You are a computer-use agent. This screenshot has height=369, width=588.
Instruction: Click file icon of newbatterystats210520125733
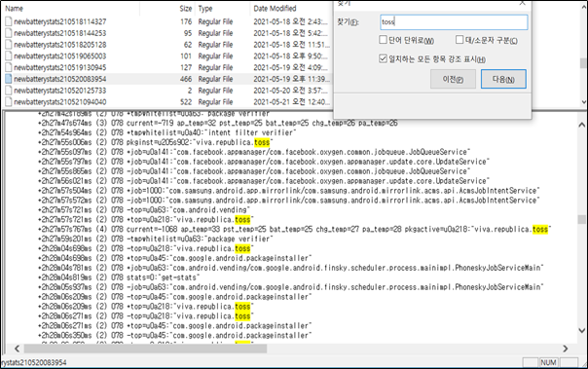9,91
